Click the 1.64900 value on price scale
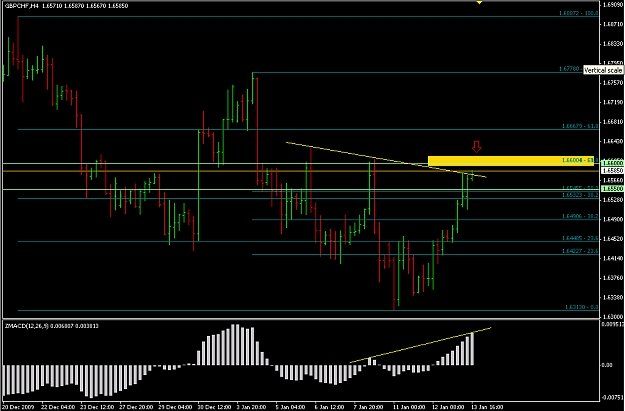 [x=613, y=219]
